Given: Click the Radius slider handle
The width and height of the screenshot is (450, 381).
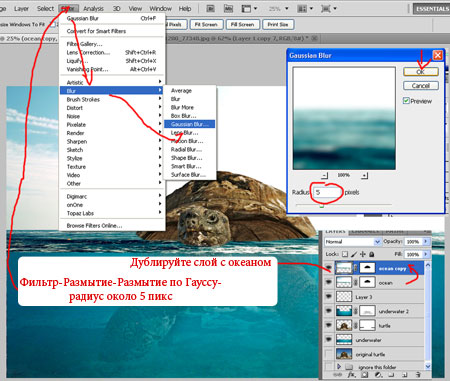Looking at the screenshot, I should (x=322, y=206).
